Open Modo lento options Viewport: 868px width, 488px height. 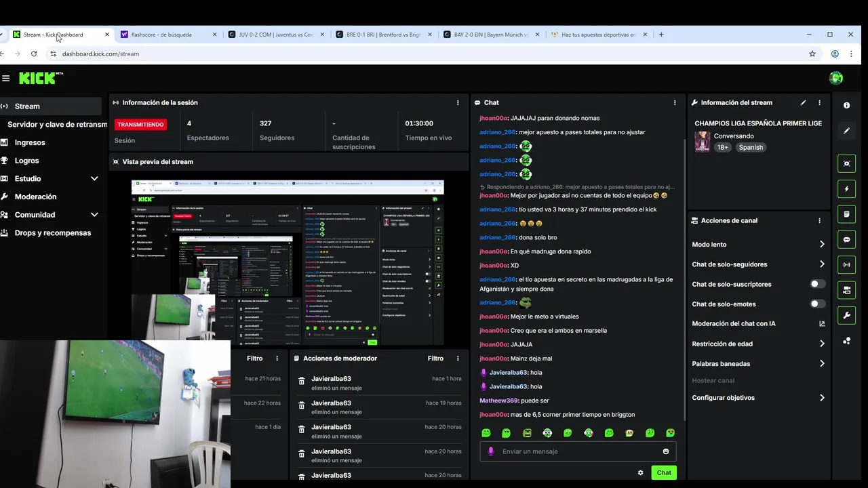[758, 245]
